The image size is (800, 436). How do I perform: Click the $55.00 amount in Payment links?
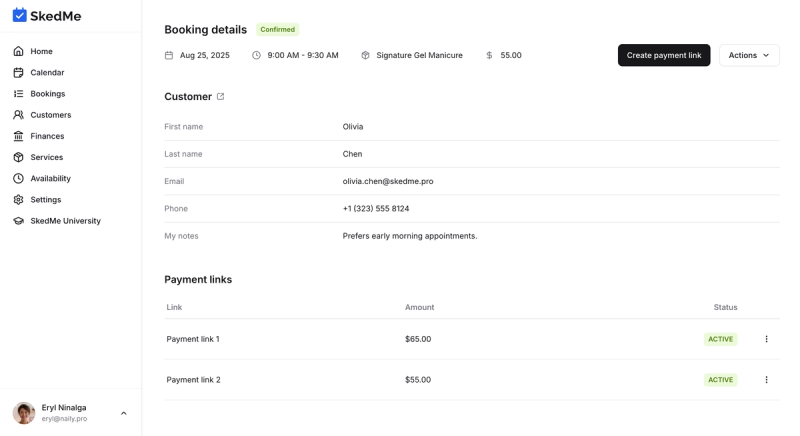point(418,380)
